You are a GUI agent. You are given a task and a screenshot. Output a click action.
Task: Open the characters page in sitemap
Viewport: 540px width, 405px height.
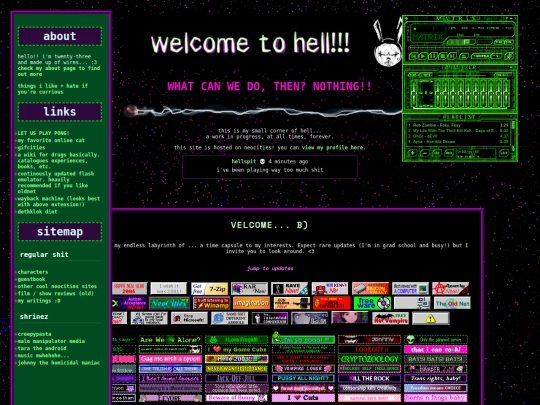click(33, 272)
